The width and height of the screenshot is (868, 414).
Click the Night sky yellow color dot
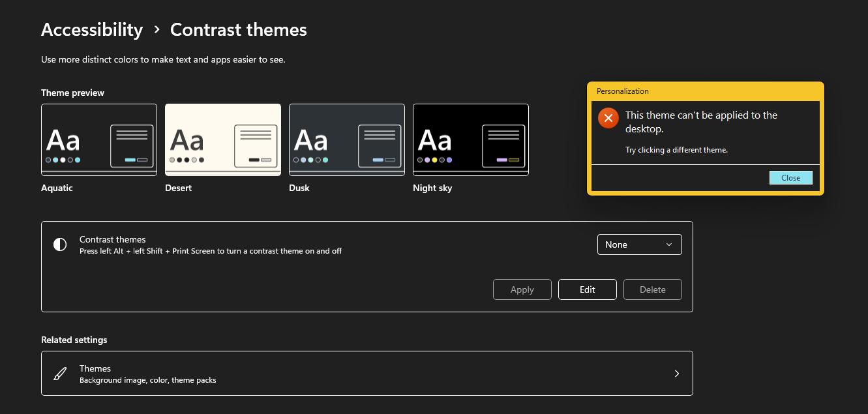(434, 160)
